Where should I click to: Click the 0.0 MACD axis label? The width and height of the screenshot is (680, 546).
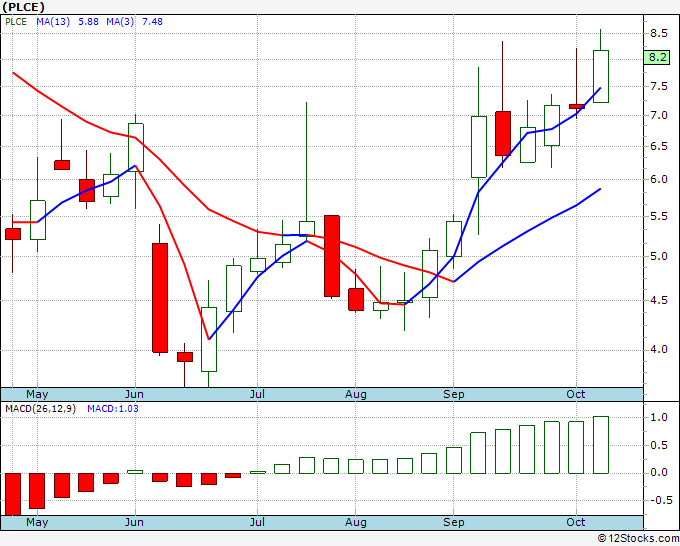pos(658,473)
